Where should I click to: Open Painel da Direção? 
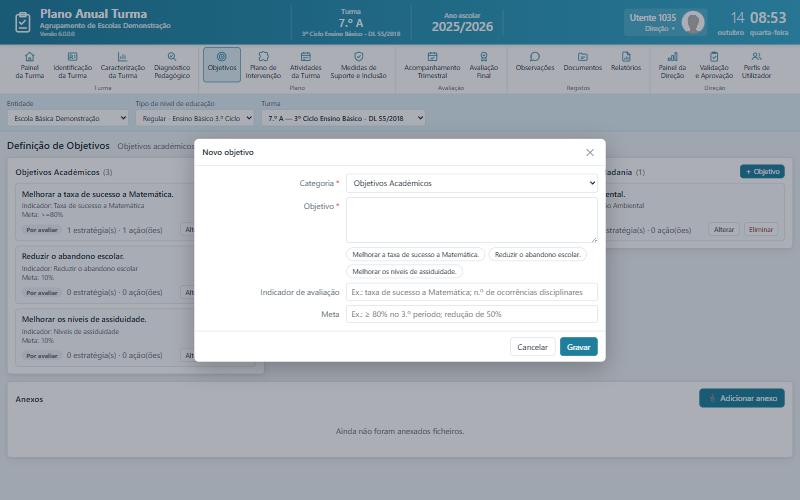[x=672, y=65]
